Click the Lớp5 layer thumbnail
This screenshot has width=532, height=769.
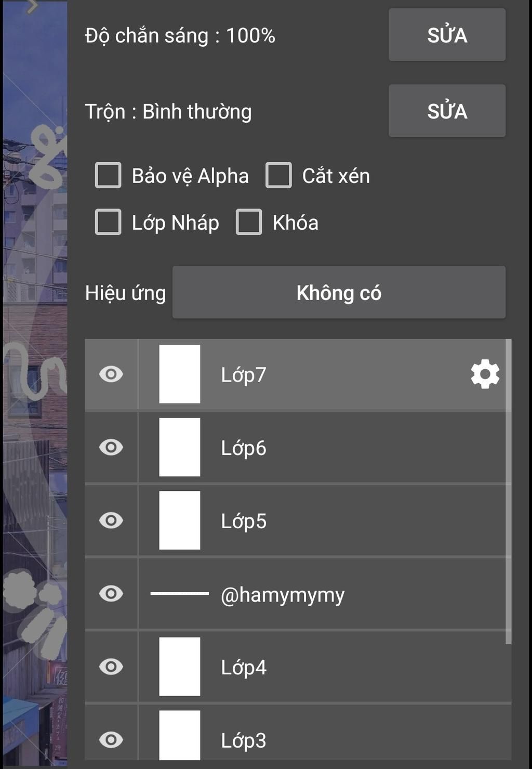(x=180, y=520)
